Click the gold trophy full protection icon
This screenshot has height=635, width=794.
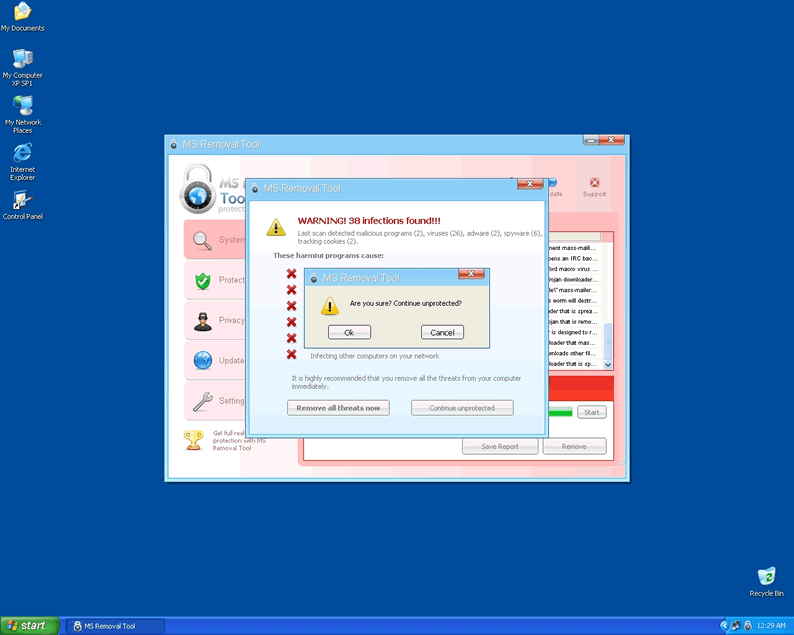point(194,440)
